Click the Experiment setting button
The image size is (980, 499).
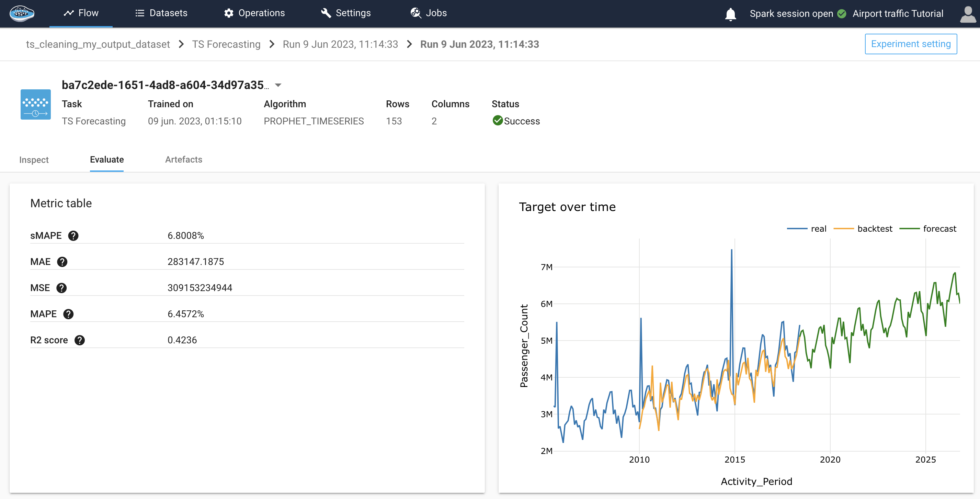coord(910,44)
